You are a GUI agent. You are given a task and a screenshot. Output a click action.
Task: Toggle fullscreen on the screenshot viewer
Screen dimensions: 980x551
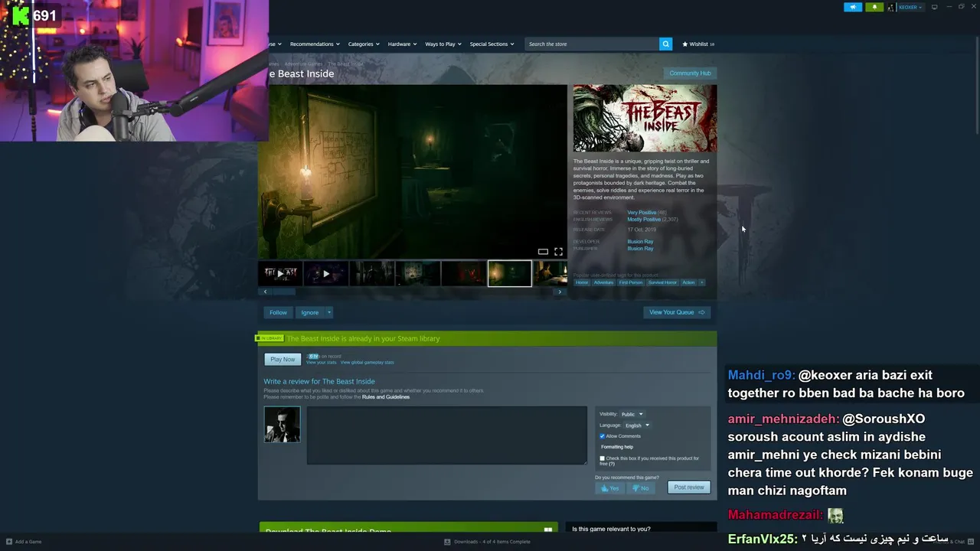558,252
